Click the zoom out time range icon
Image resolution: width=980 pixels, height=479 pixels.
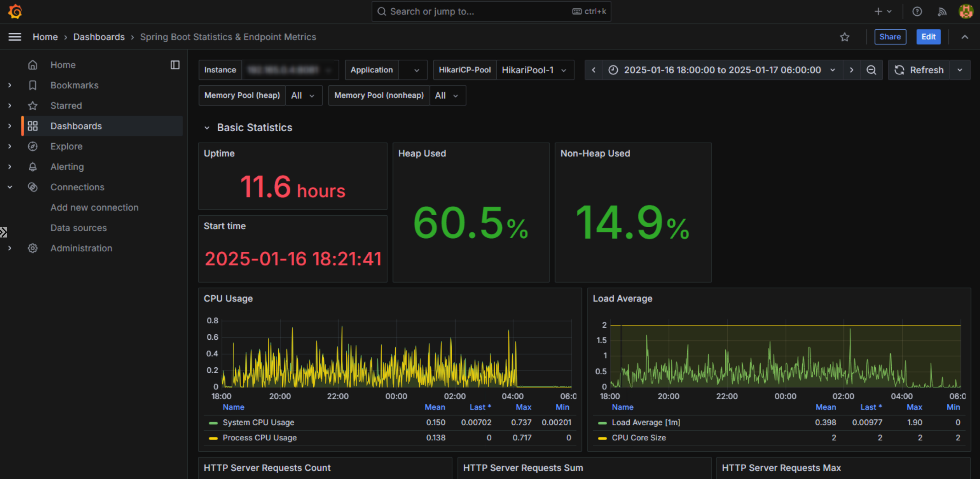coord(871,70)
